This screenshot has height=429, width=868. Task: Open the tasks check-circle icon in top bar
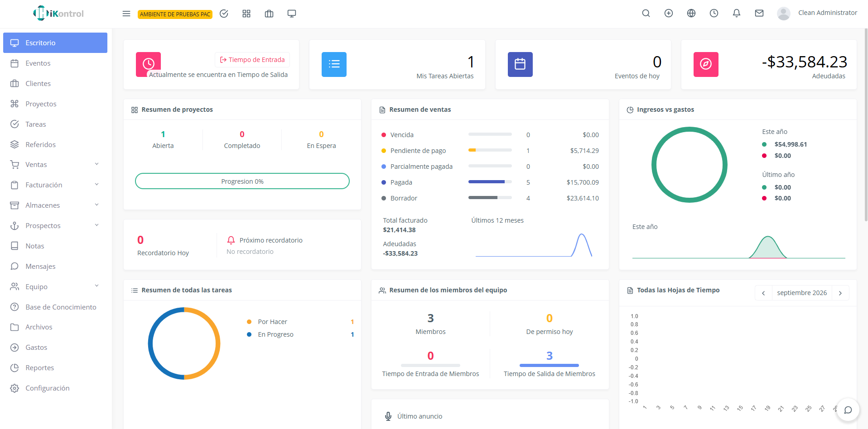coord(224,14)
